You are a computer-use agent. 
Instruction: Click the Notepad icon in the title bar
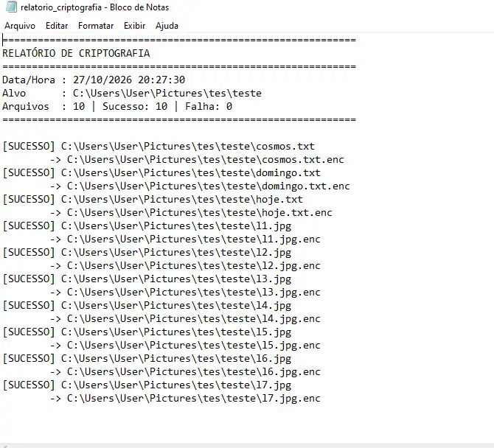tap(11, 7)
